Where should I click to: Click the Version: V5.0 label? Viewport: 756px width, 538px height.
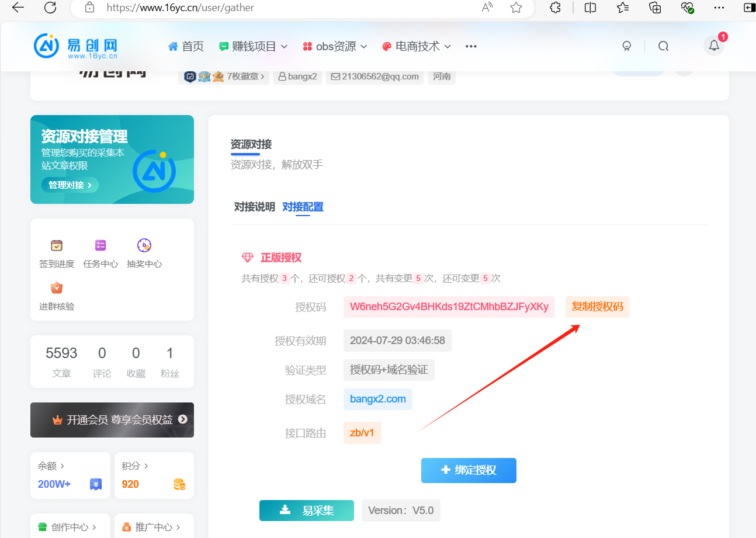point(401,511)
